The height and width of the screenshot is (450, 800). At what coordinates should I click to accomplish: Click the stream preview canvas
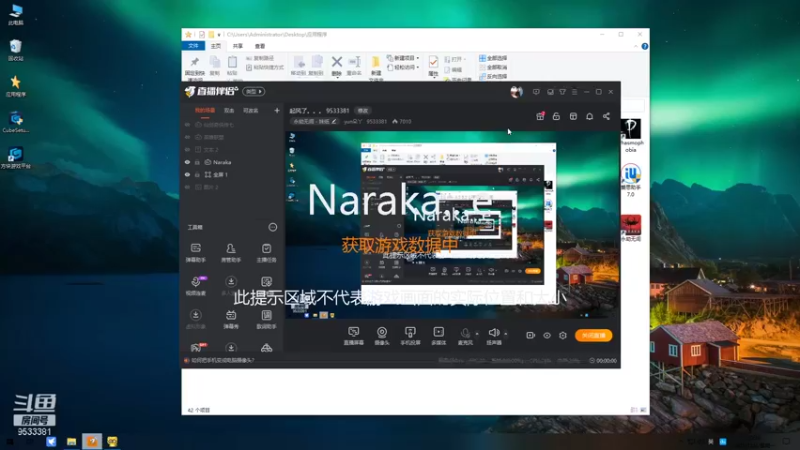[452, 225]
